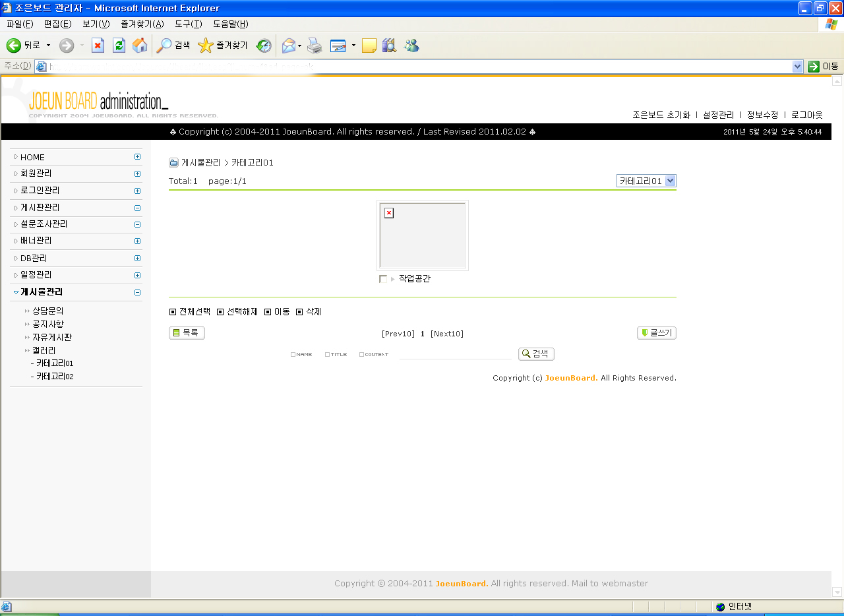Open Favorites (즐겨찾기) star icon
The image size is (844, 616).
206,46
